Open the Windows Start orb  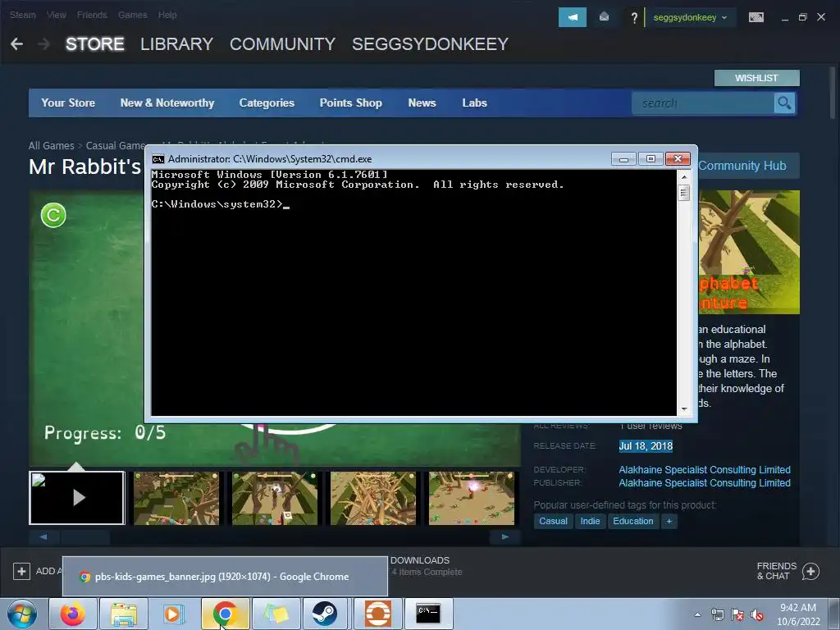click(22, 614)
